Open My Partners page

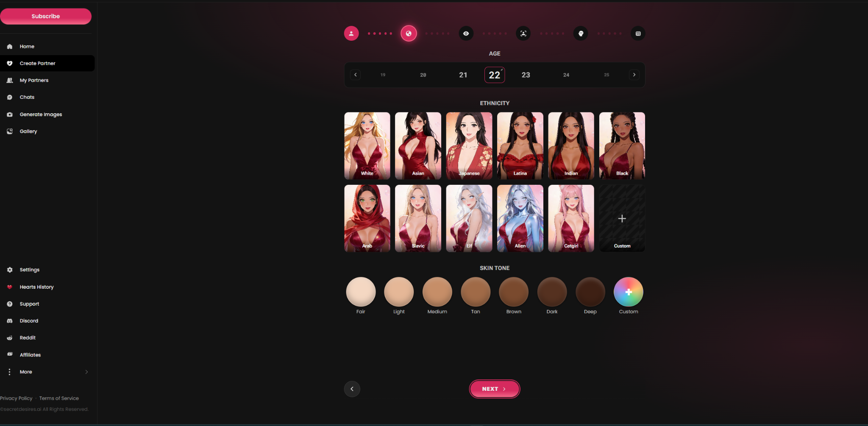pyautogui.click(x=34, y=81)
